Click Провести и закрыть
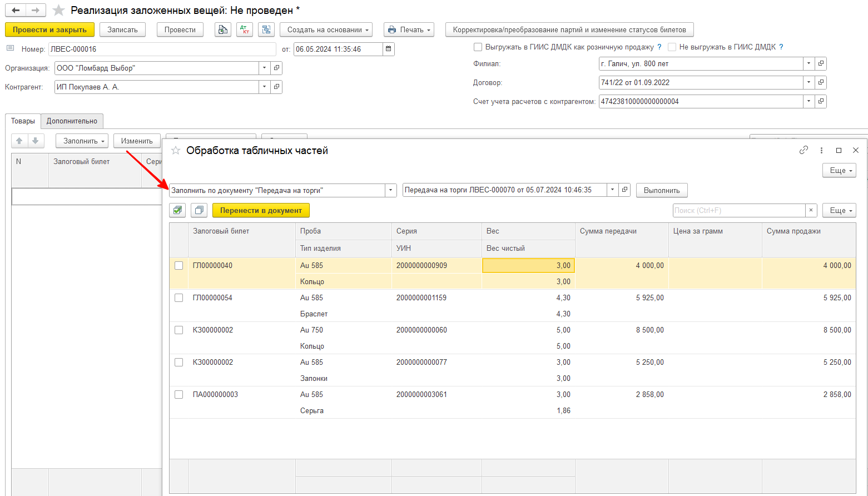868x496 pixels. (49, 30)
